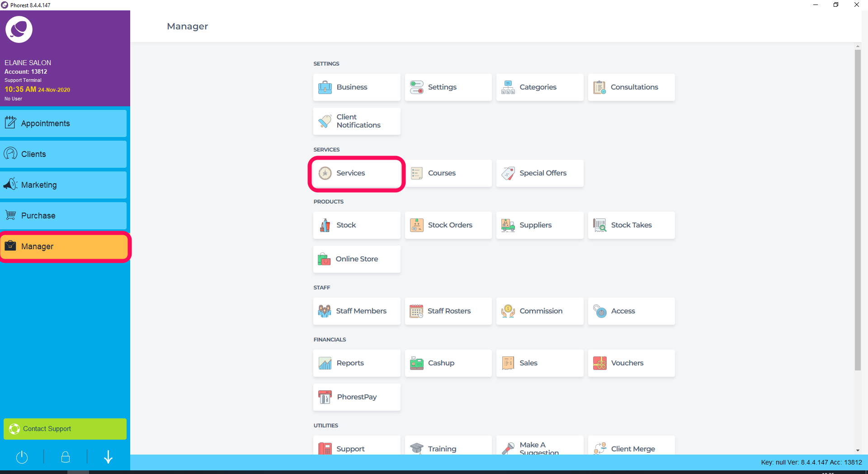868x474 pixels.
Task: Click the scrollbar down arrow
Action: [858, 450]
